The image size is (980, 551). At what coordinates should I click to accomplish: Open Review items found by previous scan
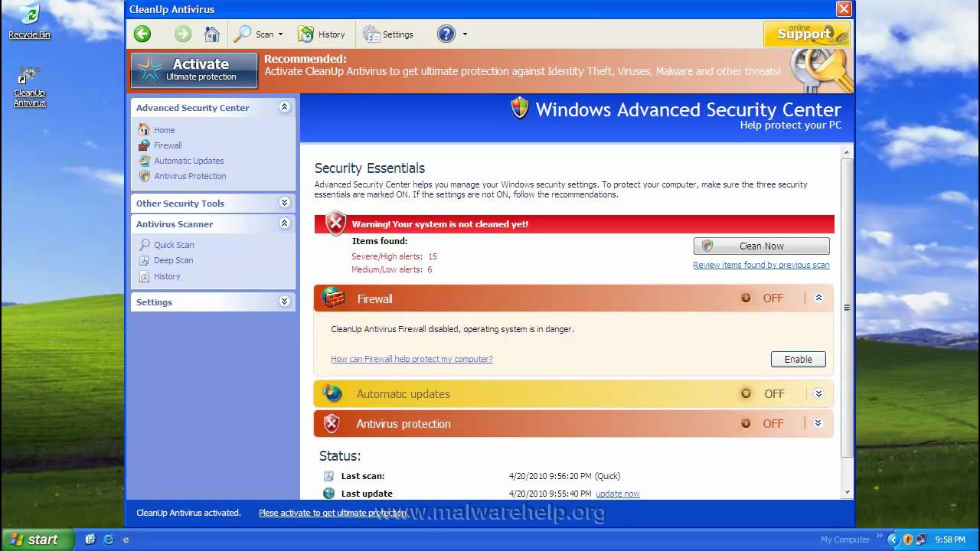point(761,265)
